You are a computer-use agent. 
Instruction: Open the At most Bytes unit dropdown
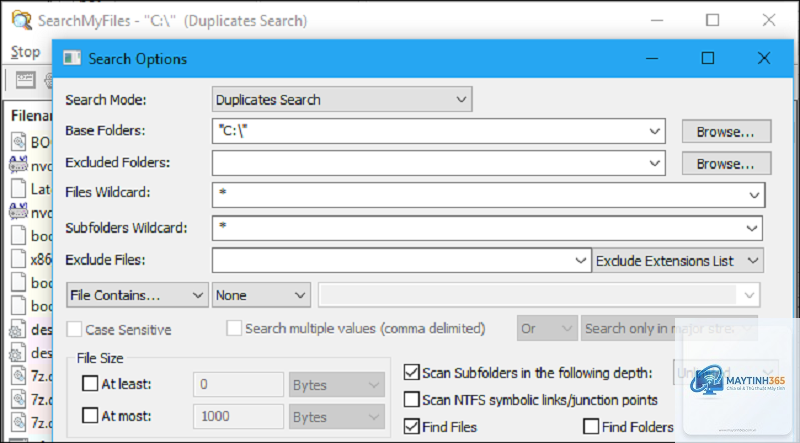(337, 416)
